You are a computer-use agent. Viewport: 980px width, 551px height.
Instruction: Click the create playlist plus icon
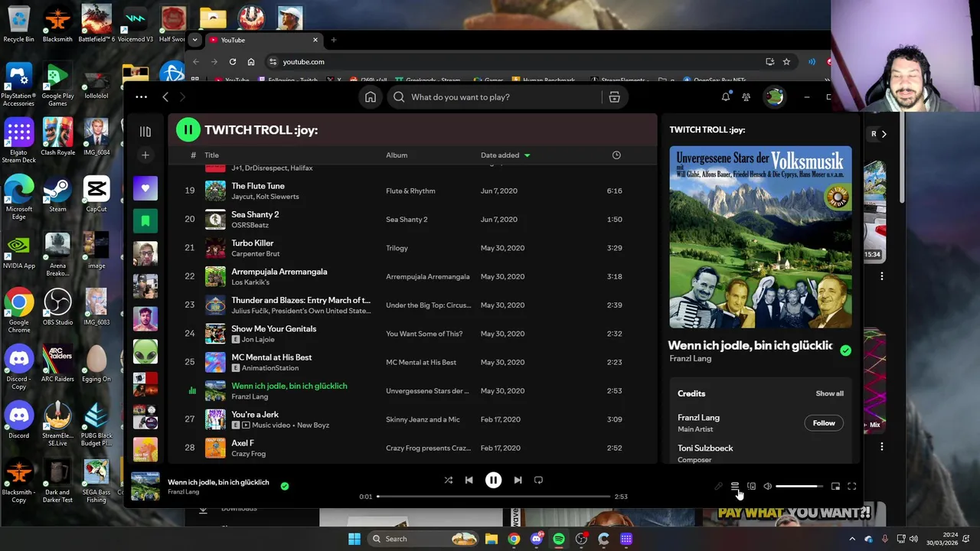pyautogui.click(x=145, y=155)
